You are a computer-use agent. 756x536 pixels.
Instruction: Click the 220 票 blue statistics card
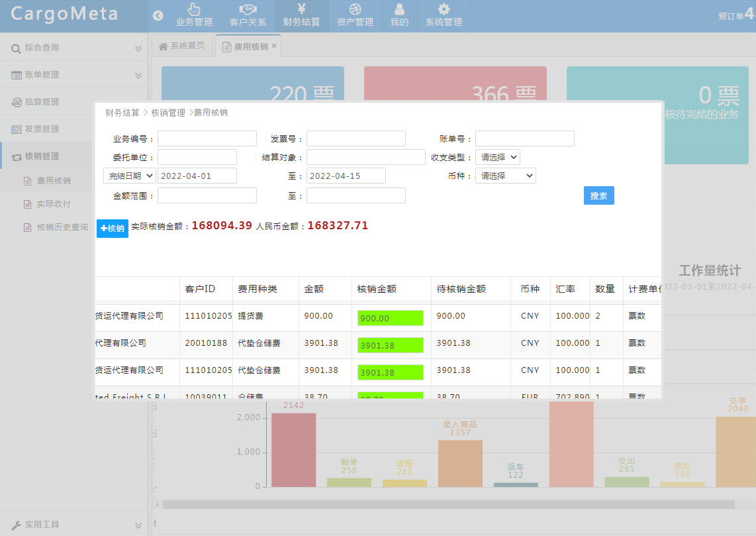[253, 83]
